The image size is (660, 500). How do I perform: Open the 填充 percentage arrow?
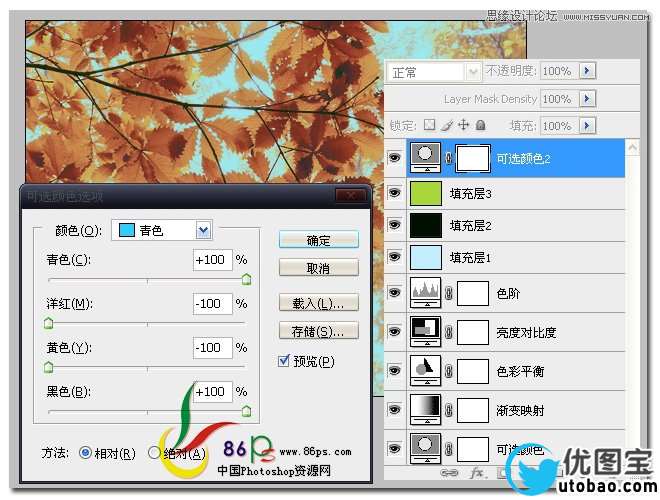tap(587, 125)
